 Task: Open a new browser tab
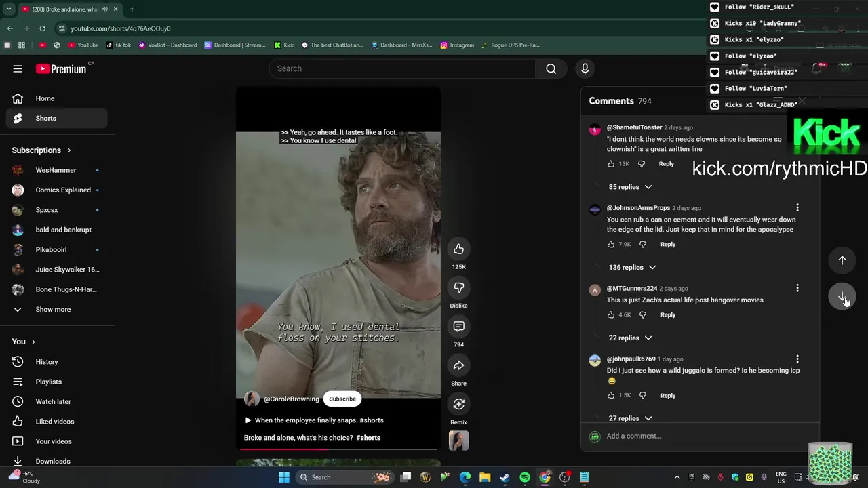pyautogui.click(x=132, y=9)
